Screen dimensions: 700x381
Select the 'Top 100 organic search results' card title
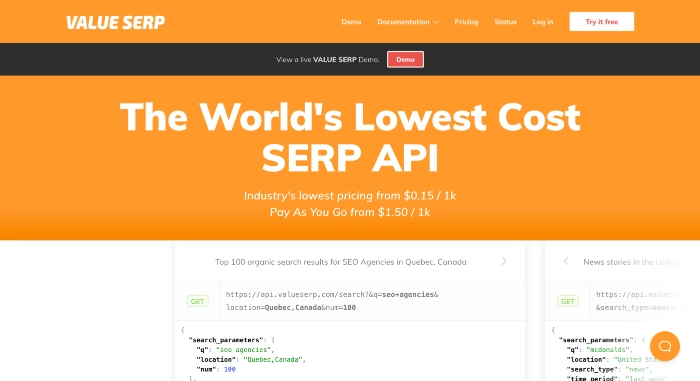(341, 262)
